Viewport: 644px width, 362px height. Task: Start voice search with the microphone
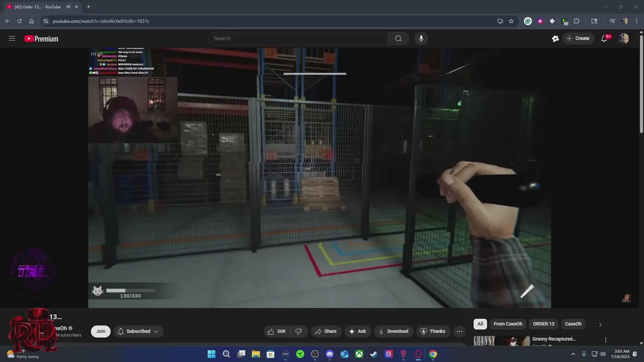pos(421,38)
